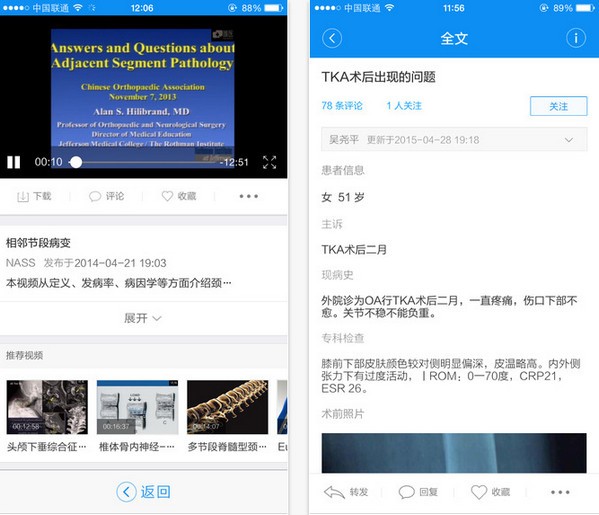599x515 pixels.
Task: Open the 1 人关注 followers link
Action: (x=404, y=106)
